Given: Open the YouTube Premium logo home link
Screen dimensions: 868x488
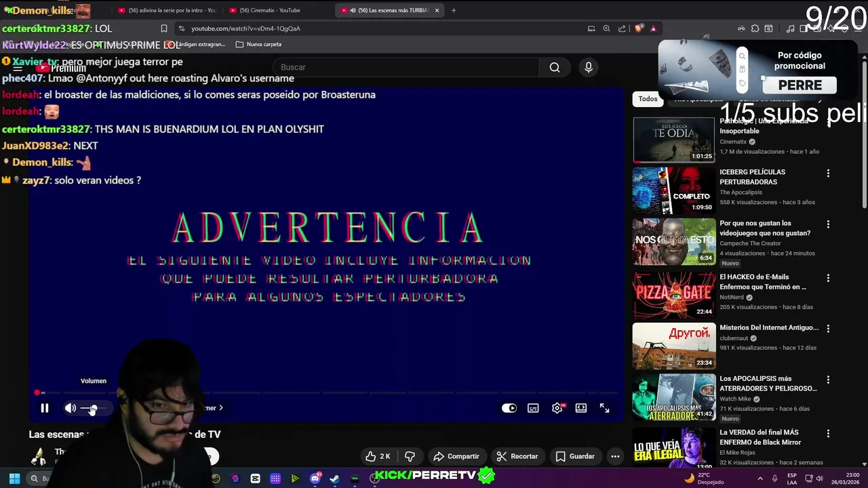Looking at the screenshot, I should [x=62, y=68].
